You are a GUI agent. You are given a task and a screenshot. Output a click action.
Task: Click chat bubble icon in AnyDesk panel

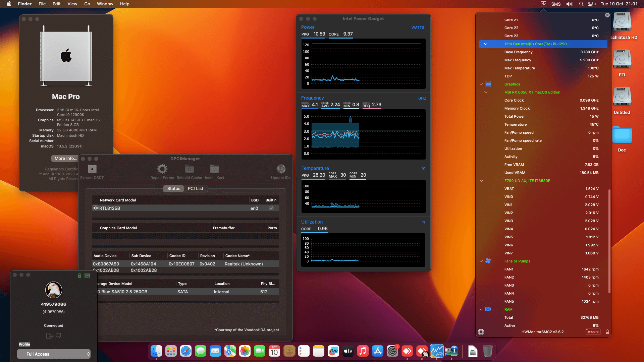coord(58,335)
